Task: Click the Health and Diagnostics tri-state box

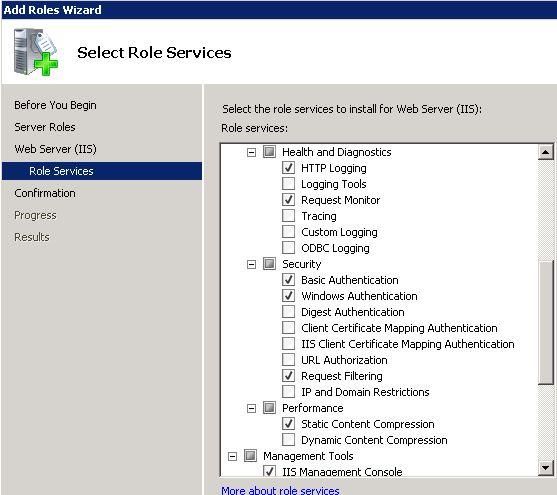Action: [x=269, y=152]
